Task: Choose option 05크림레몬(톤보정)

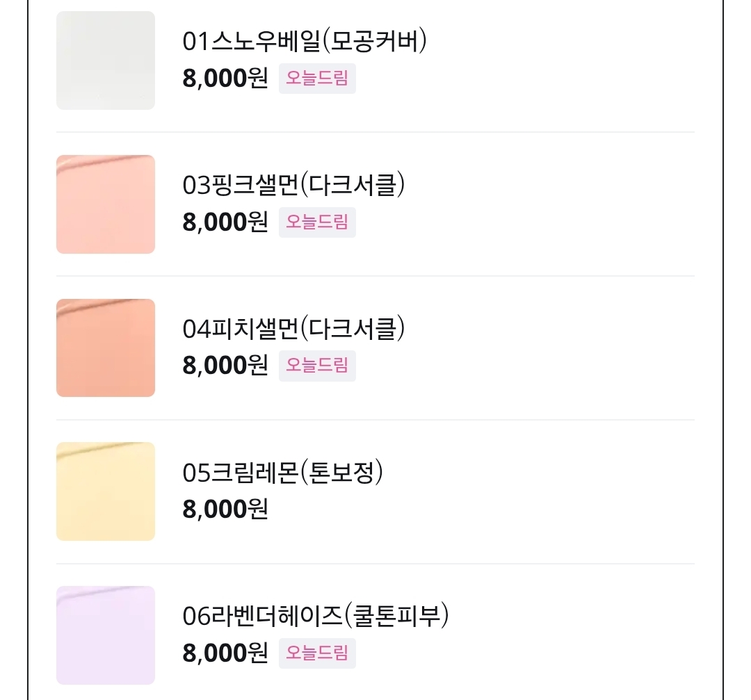Action: click(x=283, y=473)
